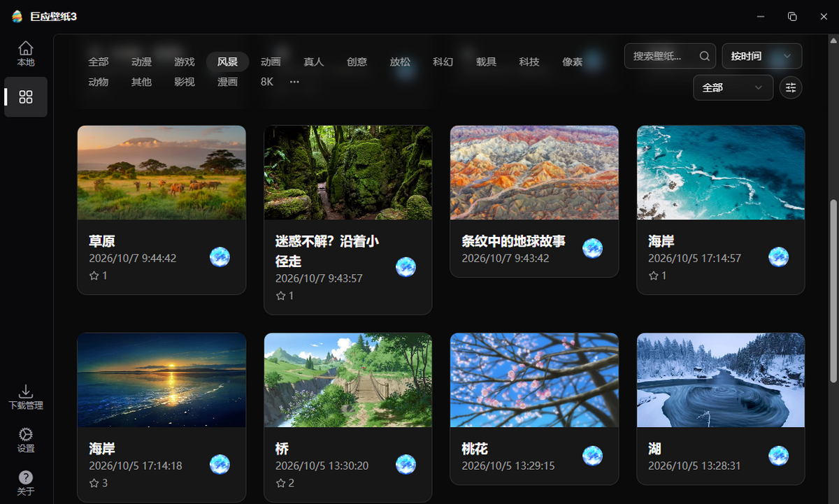Viewport: 839px width, 504px height.
Task: Click the author avatar on 湖 card
Action: pyautogui.click(x=779, y=456)
